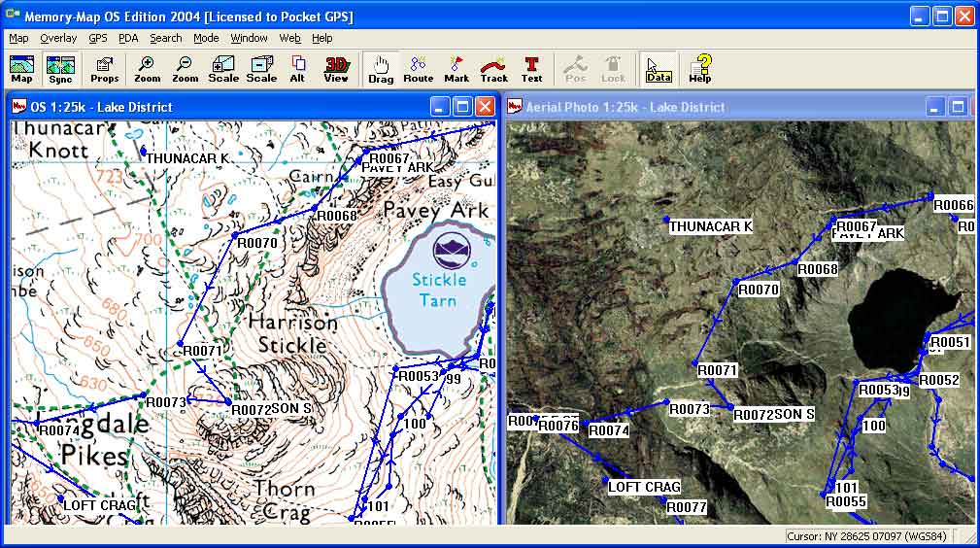Select waypoint R0074 on aerial photo
980x548 pixels.
(609, 430)
